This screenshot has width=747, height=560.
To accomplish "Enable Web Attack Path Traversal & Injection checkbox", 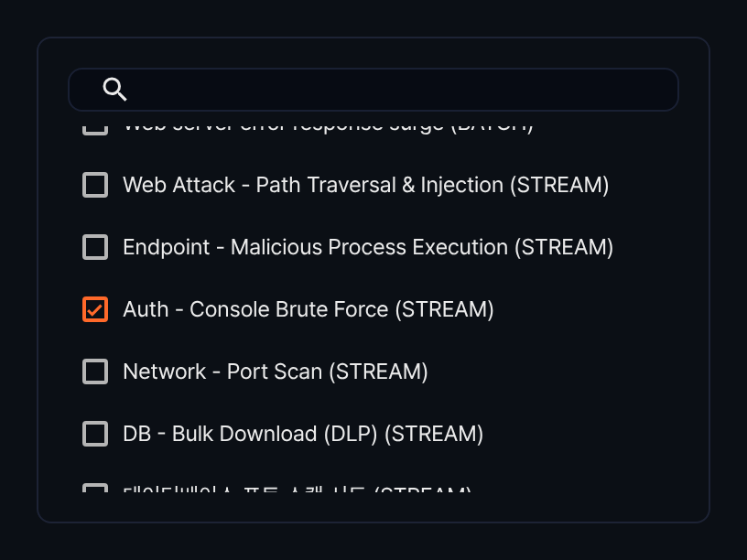I will coord(95,185).
